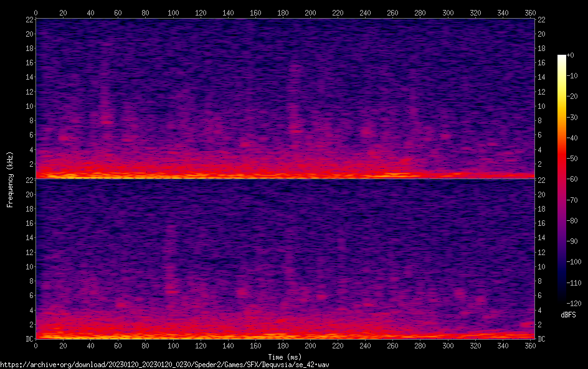The height and width of the screenshot is (369, 588).
Task: Click the dBFS label under the color scale
Action: click(568, 315)
